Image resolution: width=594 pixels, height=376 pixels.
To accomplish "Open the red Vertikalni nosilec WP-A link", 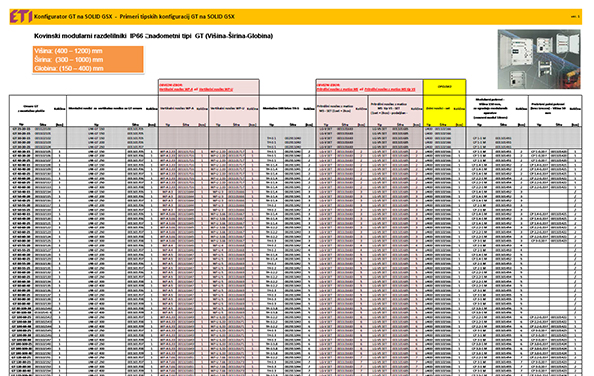I will point(176,90).
